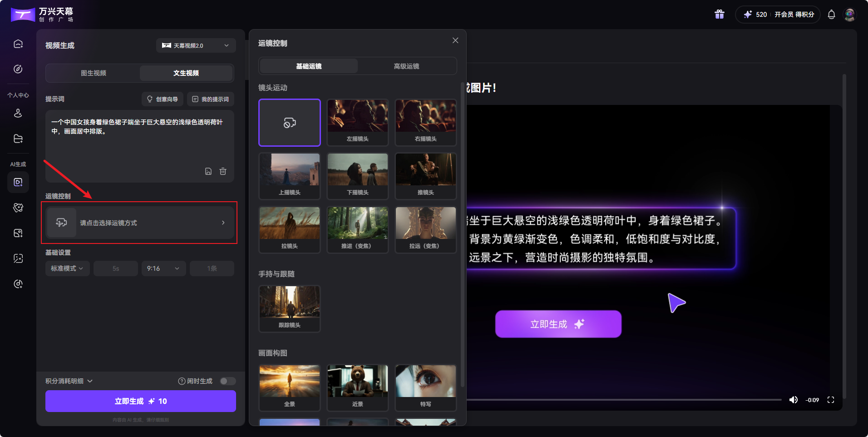Switch to 图生视频 tab
The height and width of the screenshot is (437, 868).
94,73
